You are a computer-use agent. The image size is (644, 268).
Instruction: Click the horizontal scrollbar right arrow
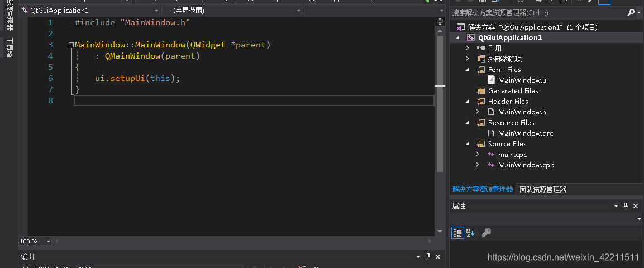point(430,241)
